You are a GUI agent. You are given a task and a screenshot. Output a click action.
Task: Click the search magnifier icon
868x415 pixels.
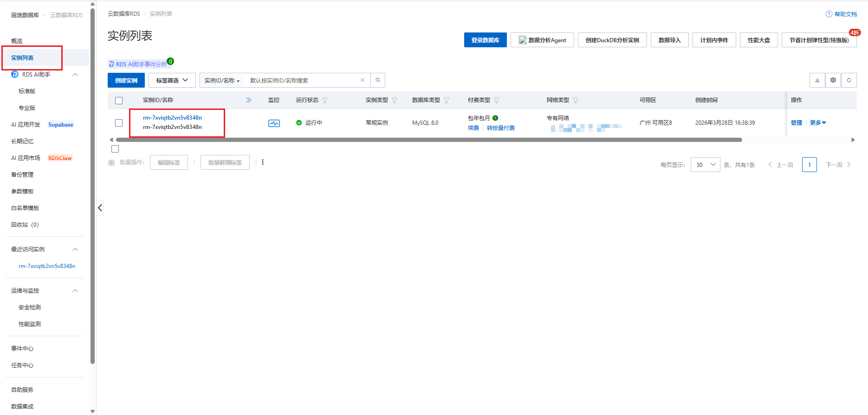click(x=378, y=80)
